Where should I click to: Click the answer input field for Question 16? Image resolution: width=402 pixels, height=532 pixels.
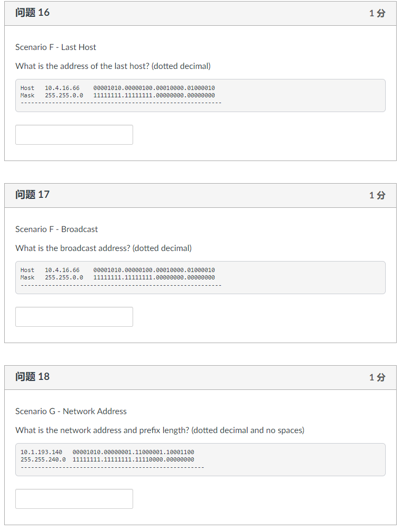point(74,135)
